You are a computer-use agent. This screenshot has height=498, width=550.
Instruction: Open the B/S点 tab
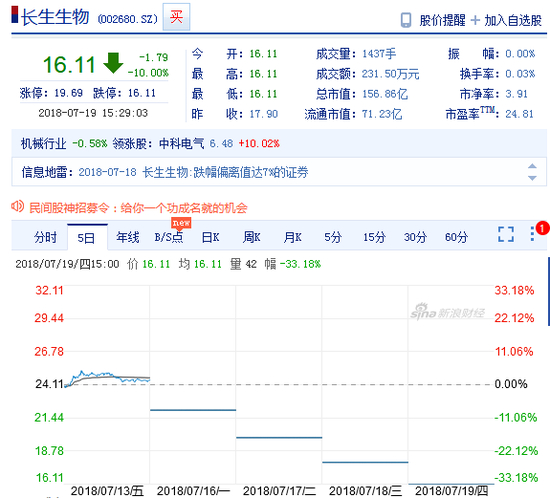coord(169,237)
